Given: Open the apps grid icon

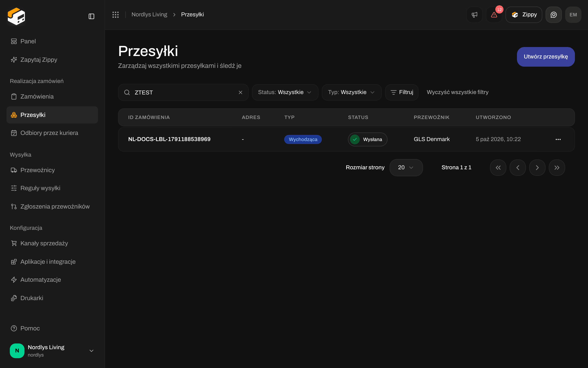Looking at the screenshot, I should tap(115, 15).
